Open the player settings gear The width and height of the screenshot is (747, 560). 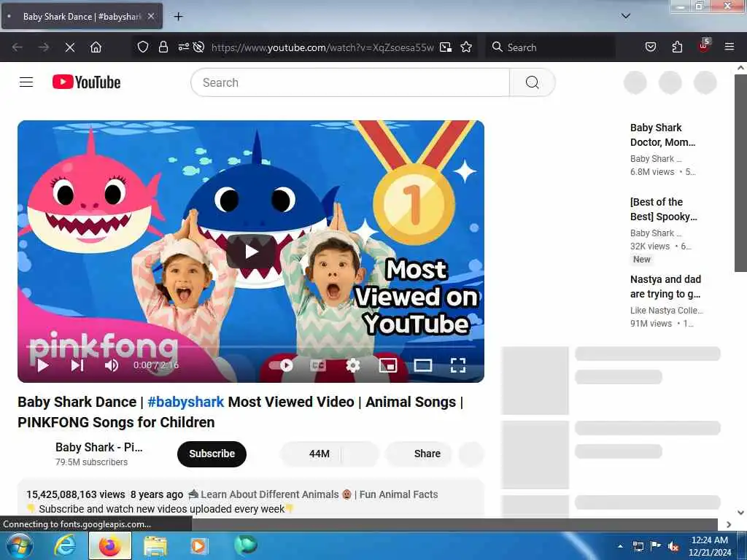click(353, 365)
